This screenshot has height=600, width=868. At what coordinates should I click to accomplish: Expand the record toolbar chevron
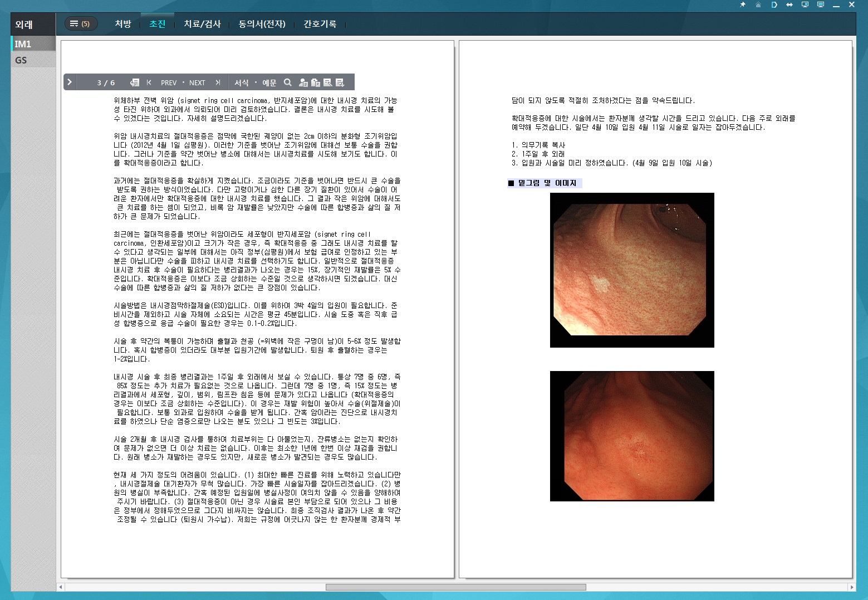click(70, 82)
